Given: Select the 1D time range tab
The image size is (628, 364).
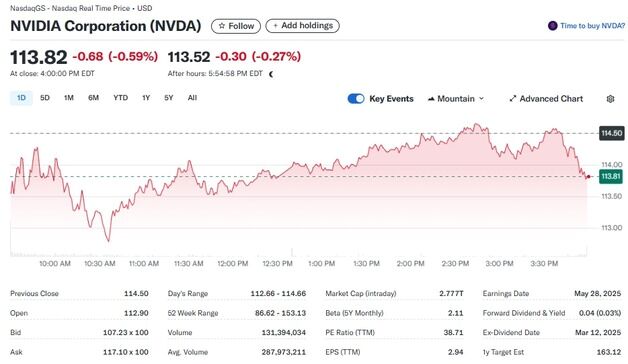Looking at the screenshot, I should (21, 98).
